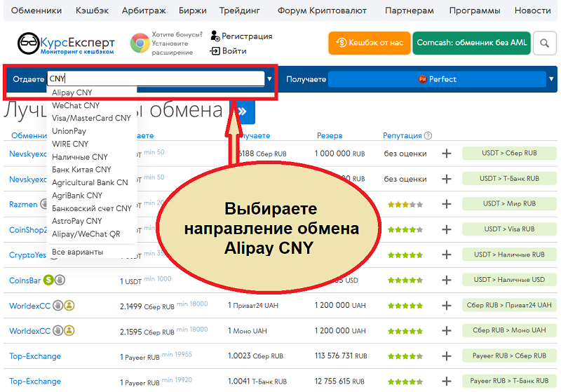Select Alipay CNY from the suggestions
Screen dimensions: 561x392
pos(72,93)
